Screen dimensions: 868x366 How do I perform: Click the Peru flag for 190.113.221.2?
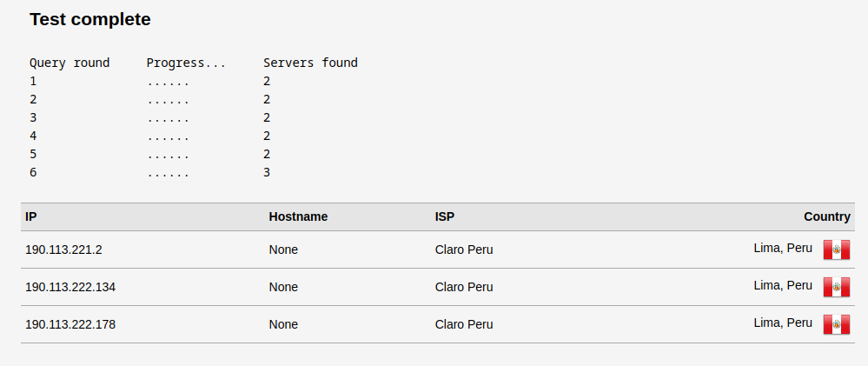tap(836, 250)
